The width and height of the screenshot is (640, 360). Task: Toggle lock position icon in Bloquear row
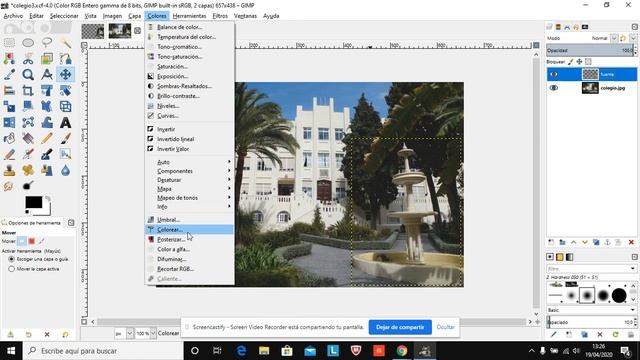coord(579,62)
